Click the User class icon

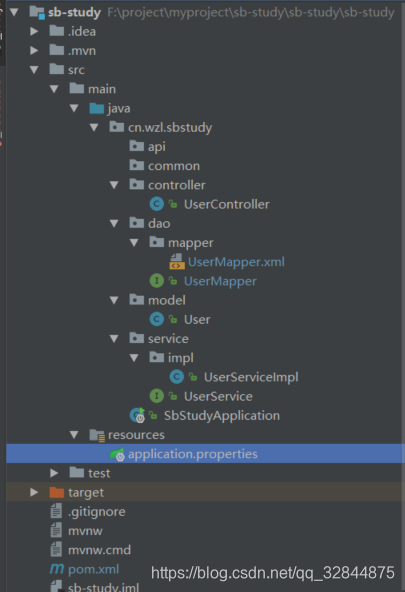click(x=157, y=319)
